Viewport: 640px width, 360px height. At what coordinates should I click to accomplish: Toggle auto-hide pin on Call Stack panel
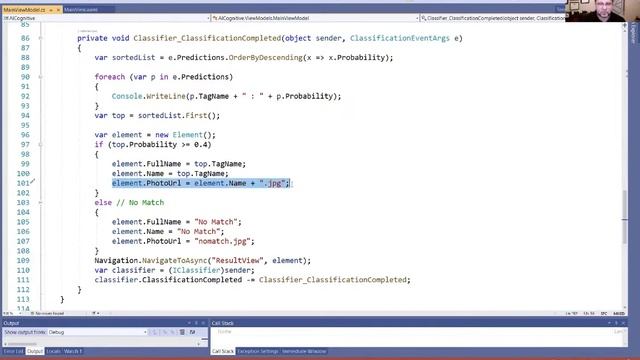[x=616, y=323]
